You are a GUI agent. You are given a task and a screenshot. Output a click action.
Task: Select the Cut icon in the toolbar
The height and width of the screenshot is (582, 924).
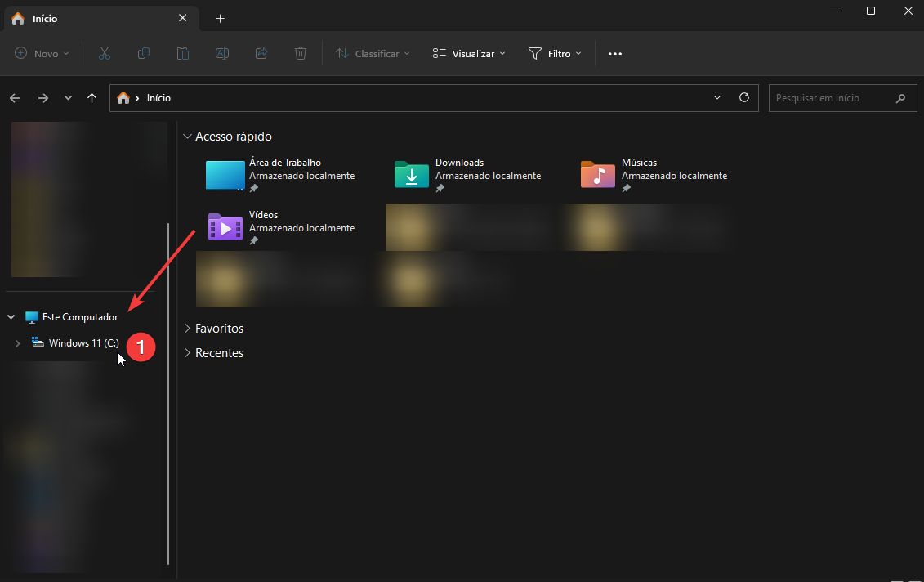pos(104,53)
